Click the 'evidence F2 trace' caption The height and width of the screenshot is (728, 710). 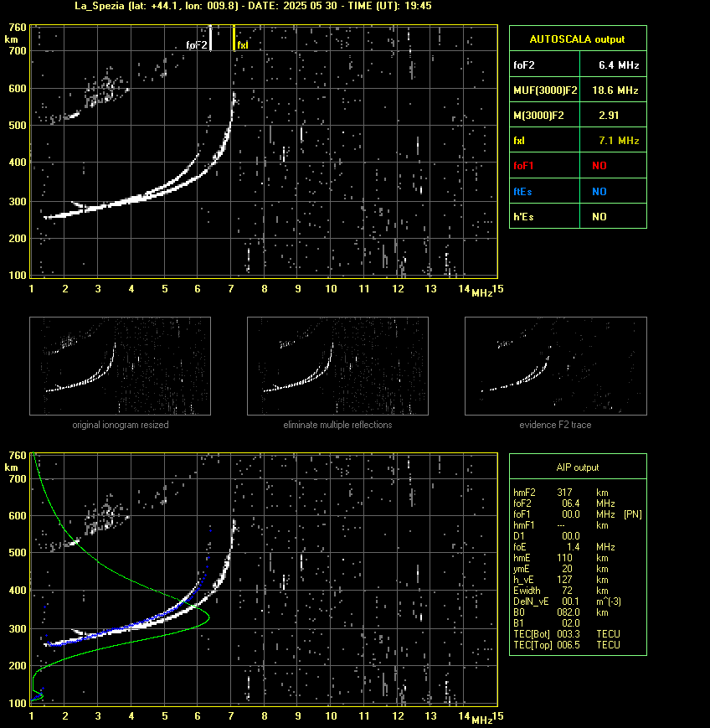(x=555, y=425)
